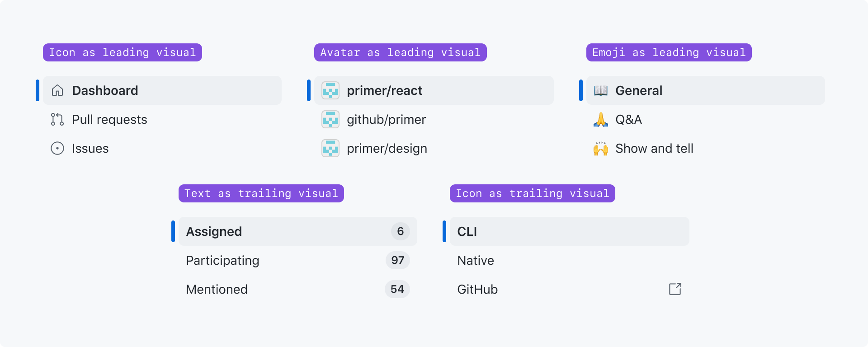The height and width of the screenshot is (347, 868).
Task: Go to Issues
Action: pos(162,148)
